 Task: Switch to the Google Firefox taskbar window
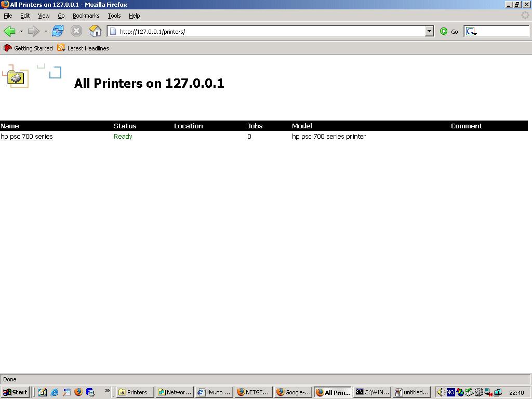pos(294,392)
